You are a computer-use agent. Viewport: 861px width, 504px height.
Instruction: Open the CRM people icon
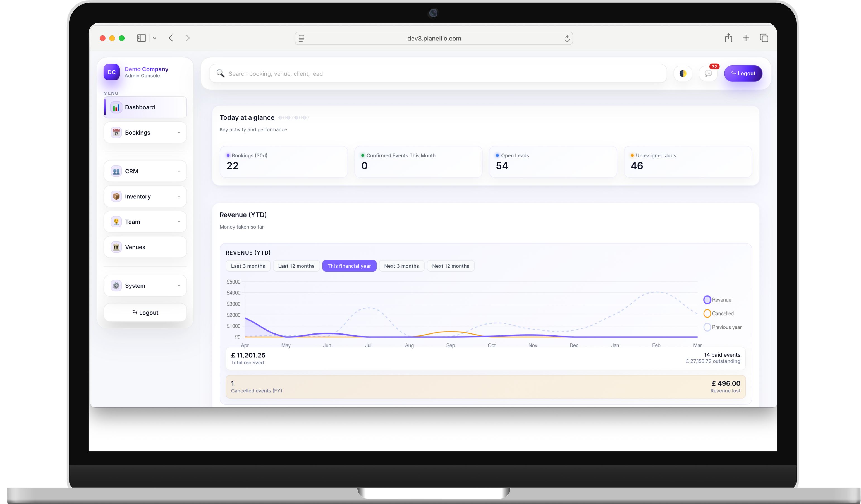[x=116, y=171]
